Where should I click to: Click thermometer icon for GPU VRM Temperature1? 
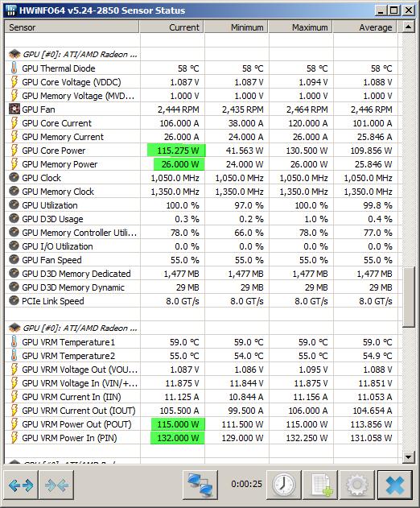tap(14, 342)
